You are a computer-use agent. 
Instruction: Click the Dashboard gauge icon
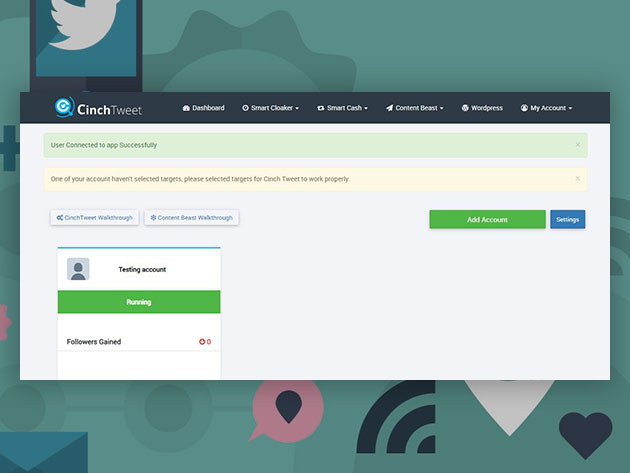point(186,108)
